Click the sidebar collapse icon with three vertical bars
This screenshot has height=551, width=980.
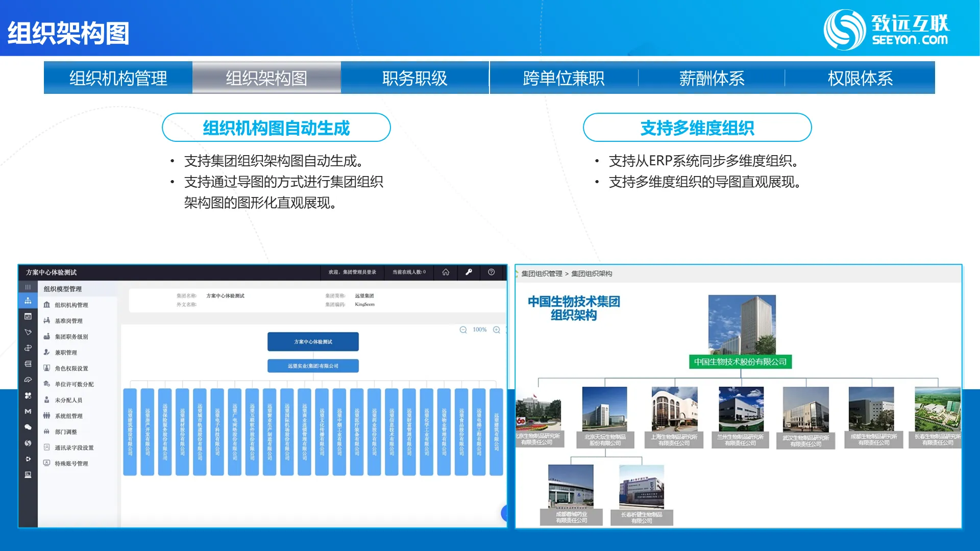click(28, 287)
